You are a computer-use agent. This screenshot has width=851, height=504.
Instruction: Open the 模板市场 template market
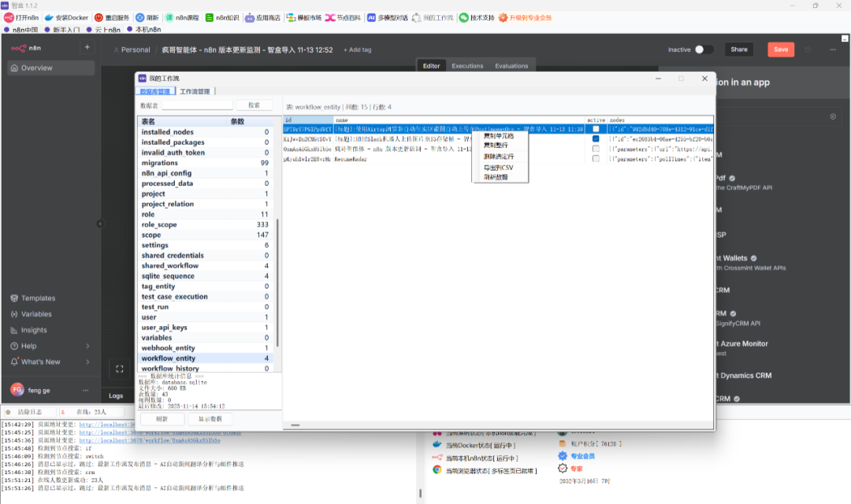(x=304, y=17)
